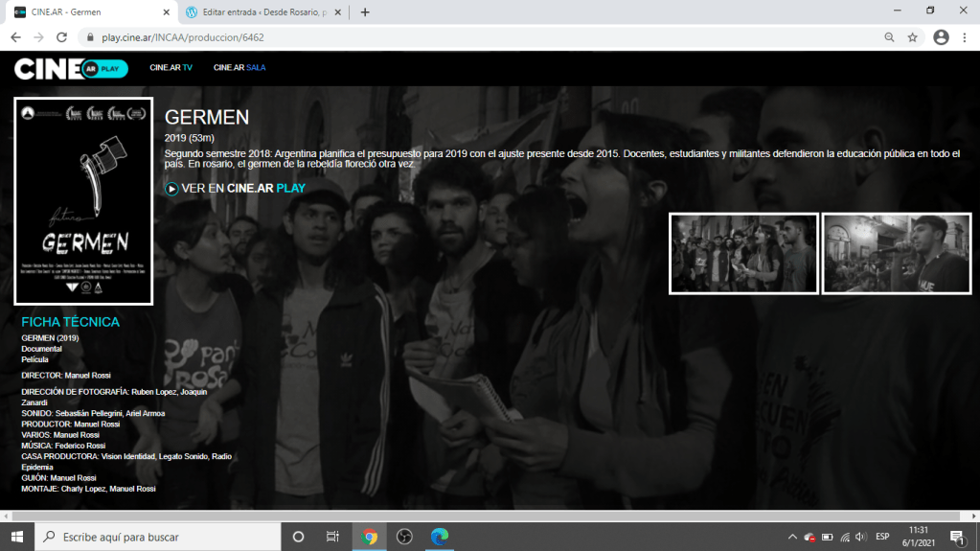
Task: Open Windows Task View from the taskbar
Action: click(x=332, y=536)
